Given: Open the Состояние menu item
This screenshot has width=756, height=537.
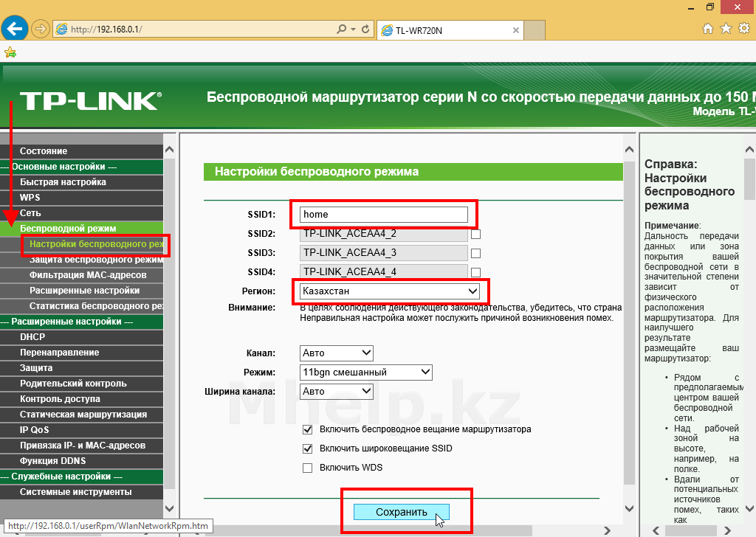Looking at the screenshot, I should 81,150.
